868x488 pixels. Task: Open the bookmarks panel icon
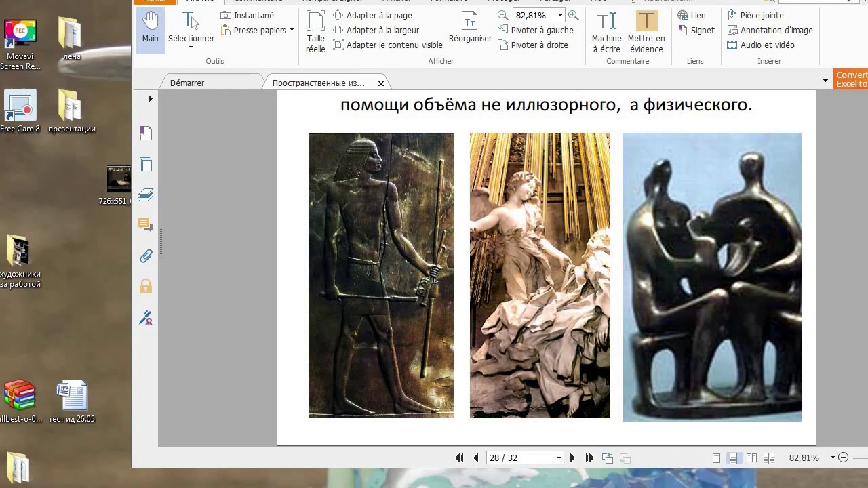click(146, 133)
